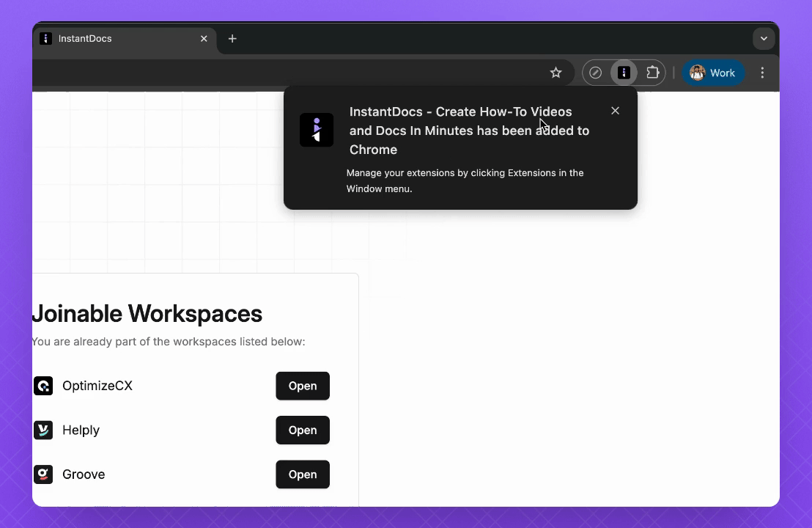Expand the tab search chevron

pyautogui.click(x=764, y=39)
